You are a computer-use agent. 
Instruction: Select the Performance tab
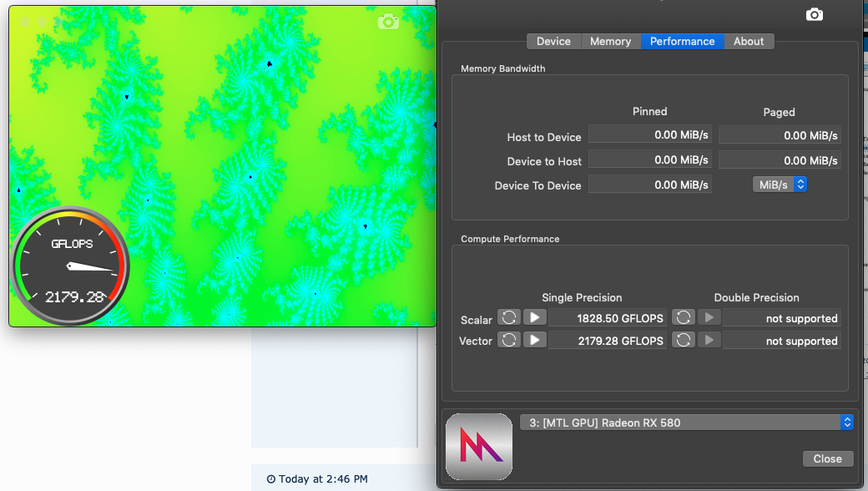682,42
